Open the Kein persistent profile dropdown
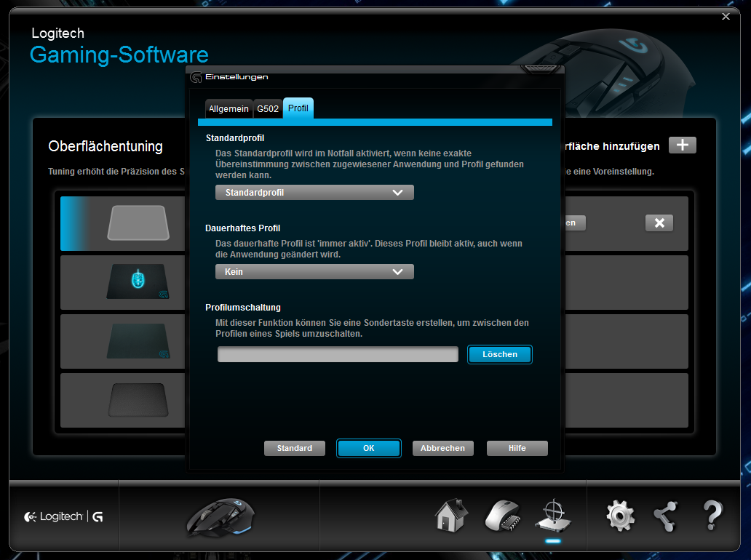The width and height of the screenshot is (751, 560). pos(314,272)
